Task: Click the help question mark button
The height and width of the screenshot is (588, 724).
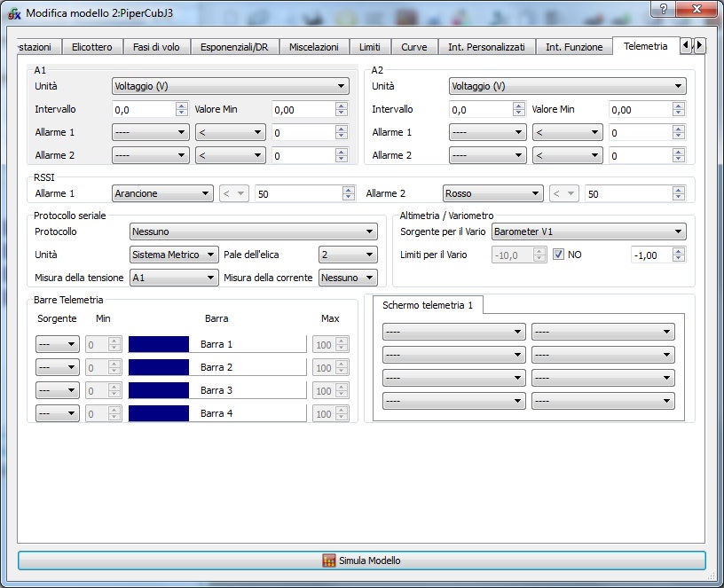Action: pos(660,9)
